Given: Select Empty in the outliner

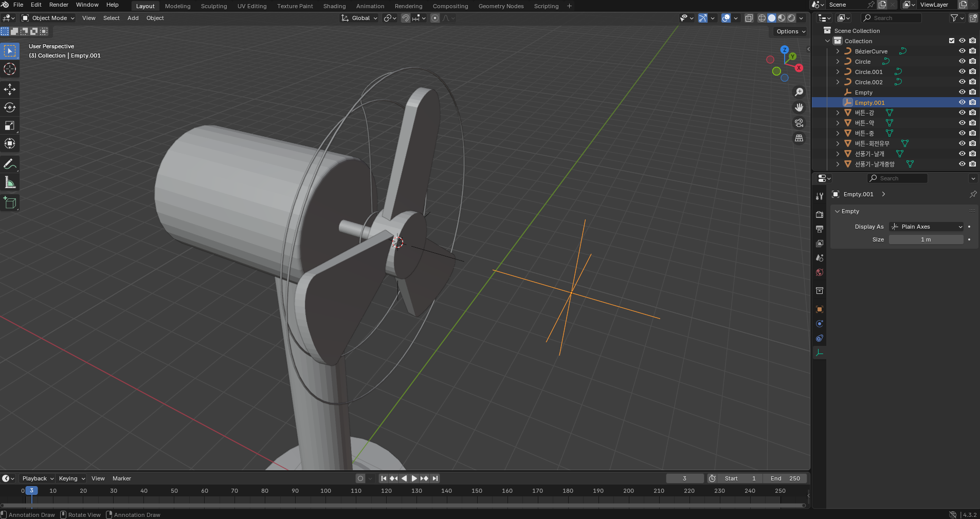Looking at the screenshot, I should 863,92.
